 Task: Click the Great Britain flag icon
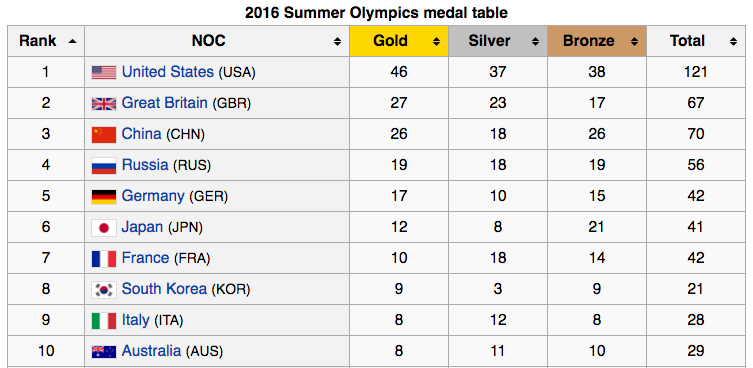pos(104,103)
